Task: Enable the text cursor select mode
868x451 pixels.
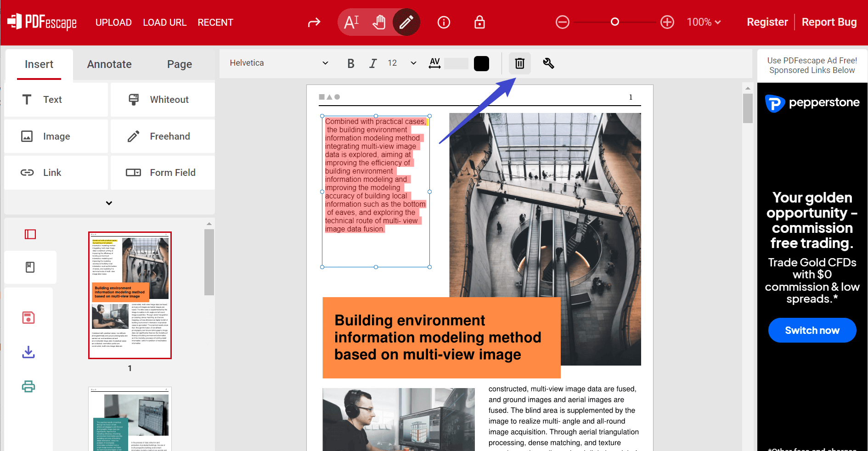Action: (351, 22)
